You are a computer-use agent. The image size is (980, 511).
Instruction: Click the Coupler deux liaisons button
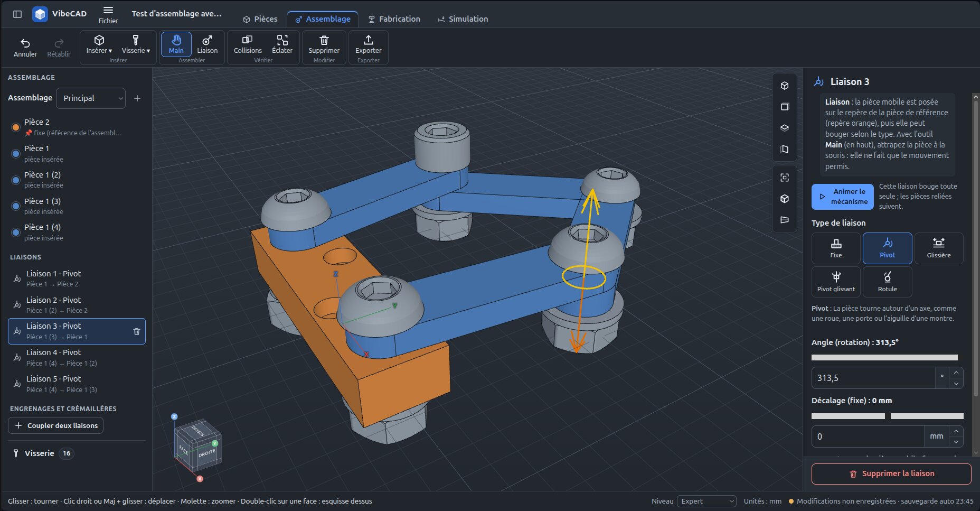tap(56, 425)
